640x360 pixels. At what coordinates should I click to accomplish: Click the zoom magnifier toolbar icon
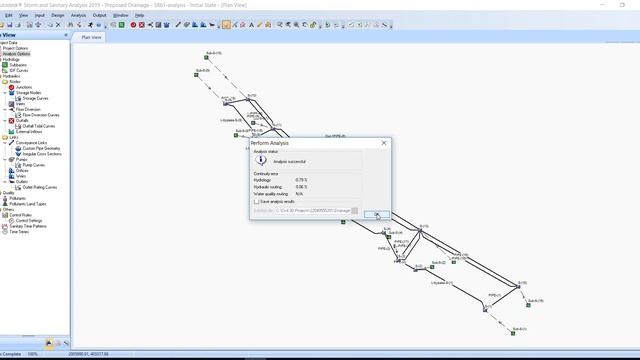click(296, 25)
